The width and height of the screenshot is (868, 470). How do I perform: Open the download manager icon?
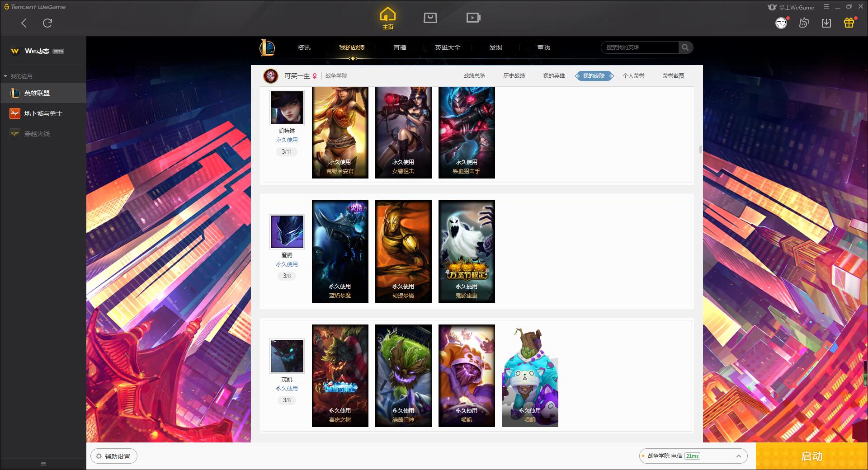[x=826, y=23]
